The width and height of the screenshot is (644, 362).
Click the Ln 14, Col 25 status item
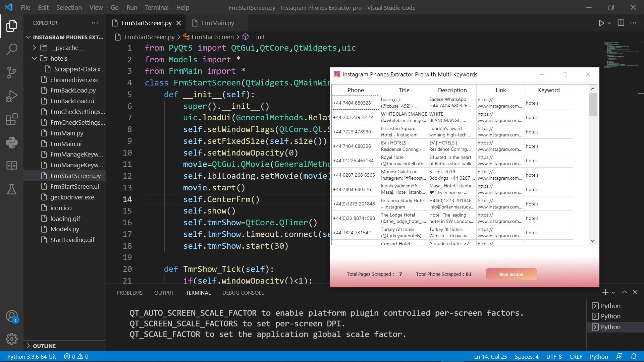click(x=490, y=356)
